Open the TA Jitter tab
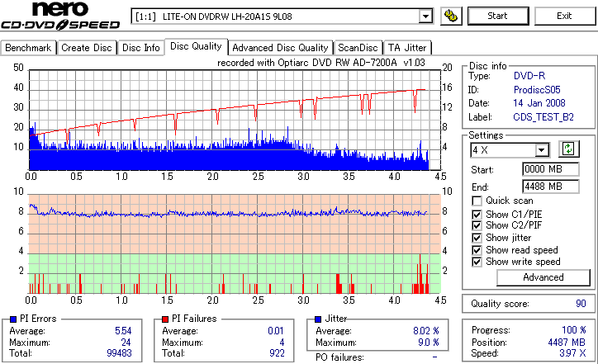 (x=407, y=48)
